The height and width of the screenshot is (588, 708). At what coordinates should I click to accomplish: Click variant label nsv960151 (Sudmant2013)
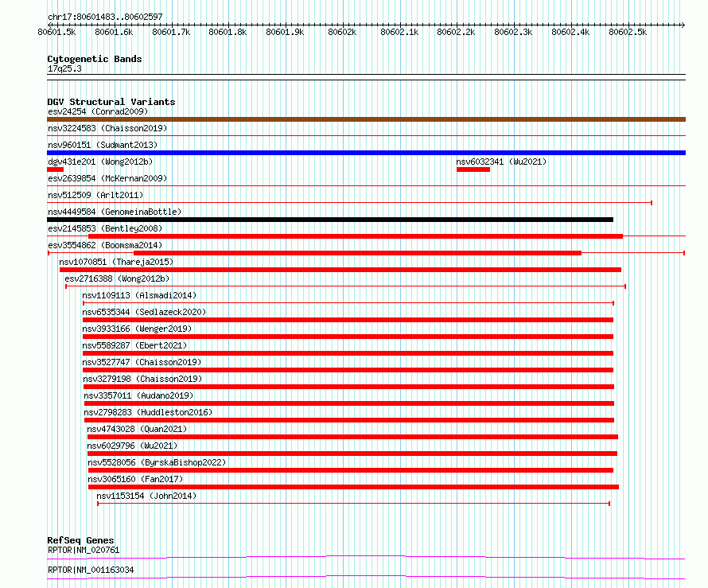pyautogui.click(x=103, y=145)
